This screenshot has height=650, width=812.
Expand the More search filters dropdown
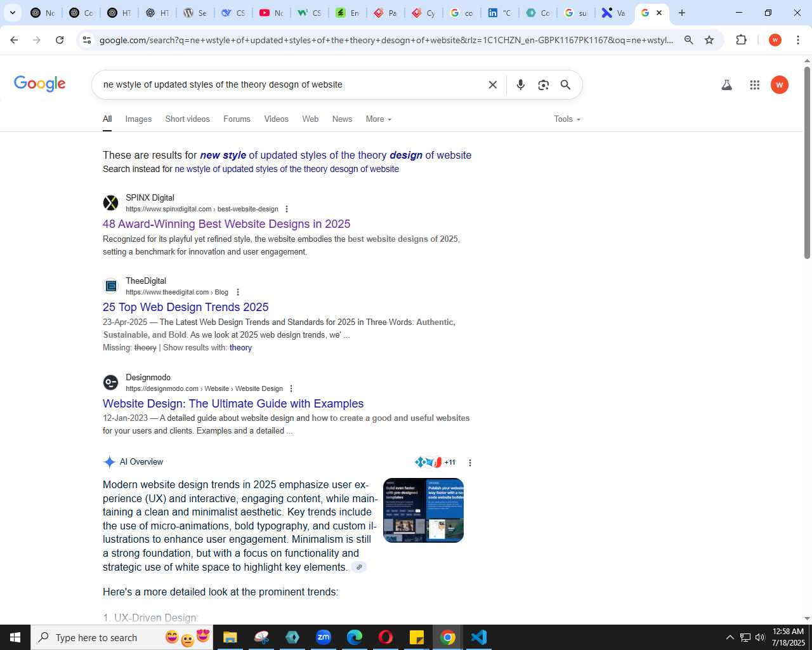click(x=379, y=119)
